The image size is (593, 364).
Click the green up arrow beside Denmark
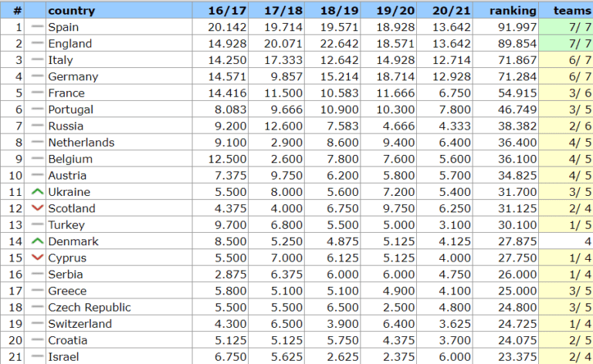click(37, 241)
